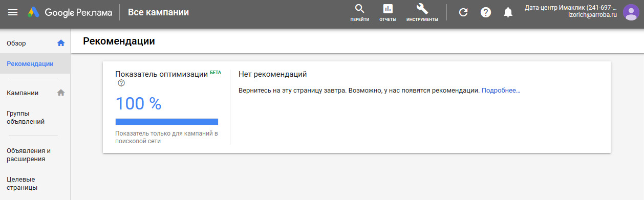This screenshot has height=200, width=644.
Task: Open the Перейти search tool
Action: [360, 13]
